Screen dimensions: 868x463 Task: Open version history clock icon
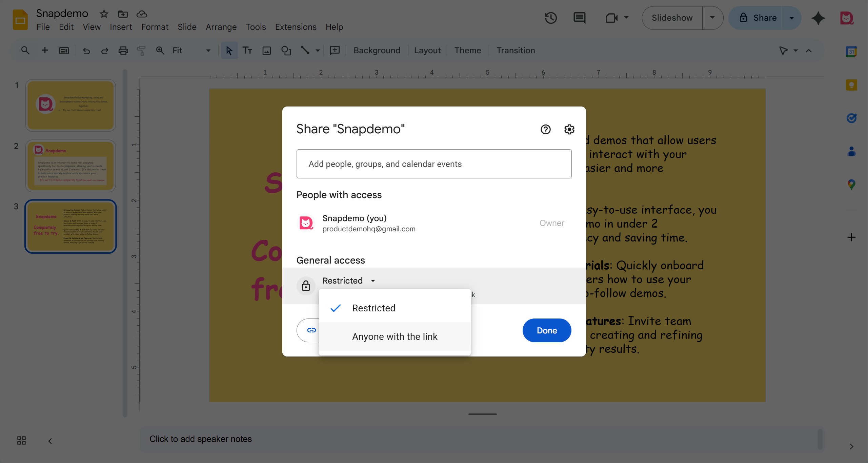pyautogui.click(x=551, y=18)
